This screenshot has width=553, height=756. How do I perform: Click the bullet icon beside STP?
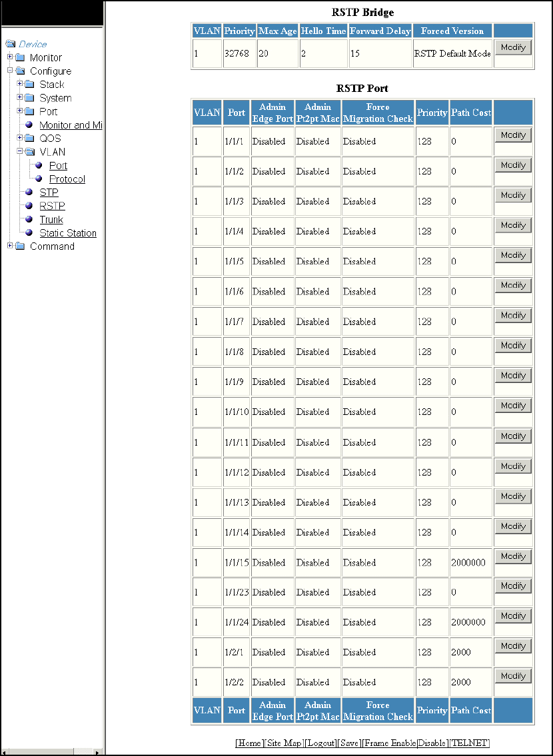[x=29, y=192]
